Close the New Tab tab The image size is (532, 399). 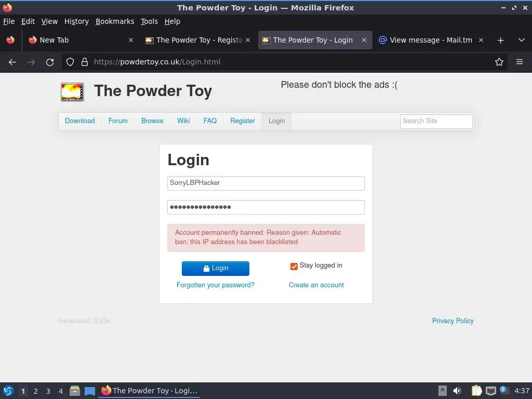[x=130, y=40]
